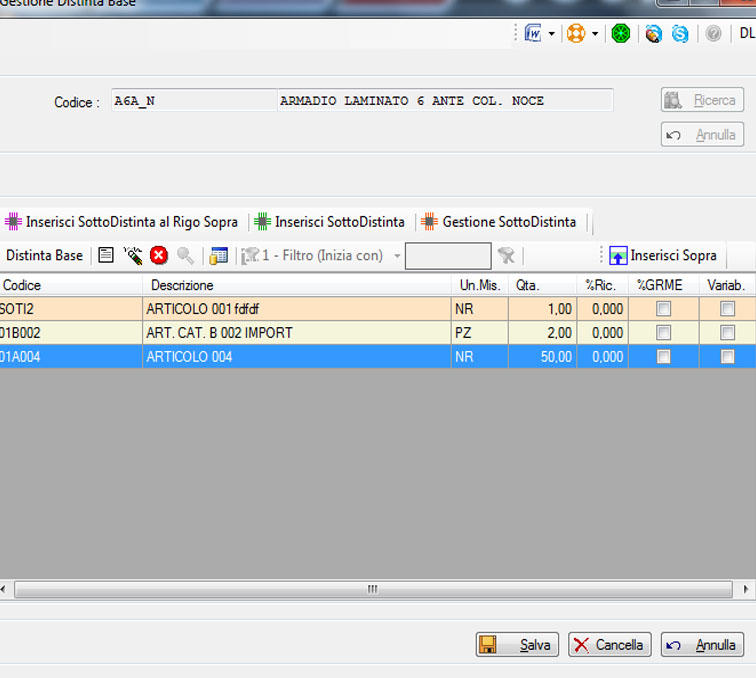The image size is (756, 678).
Task: Click the pencil edit icon in grid toolbar
Action: 133,256
